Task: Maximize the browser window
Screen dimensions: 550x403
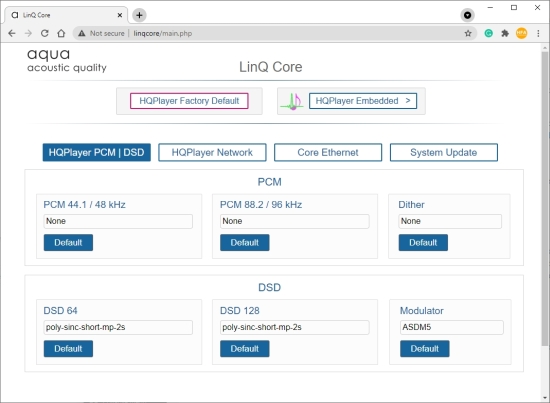Action: coord(514,7)
